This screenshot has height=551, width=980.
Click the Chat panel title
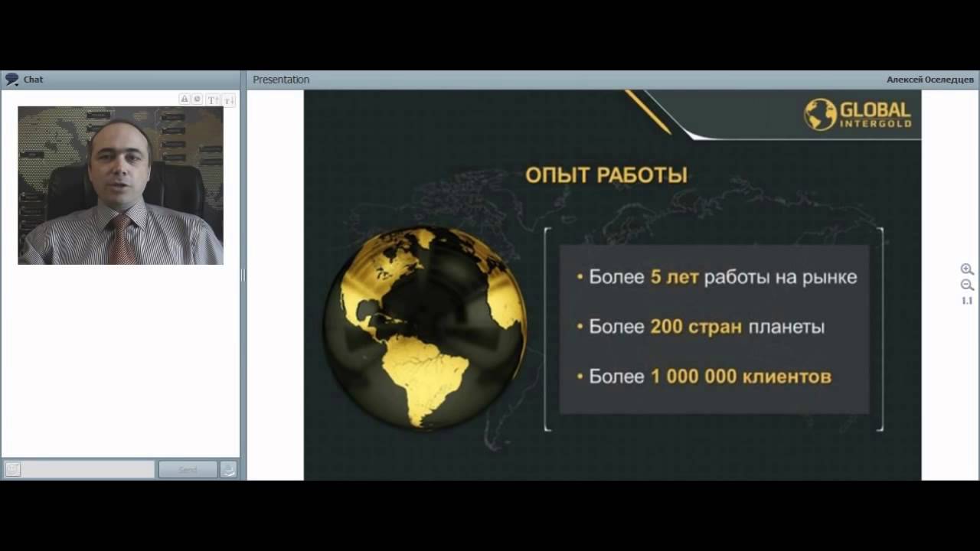pos(33,80)
